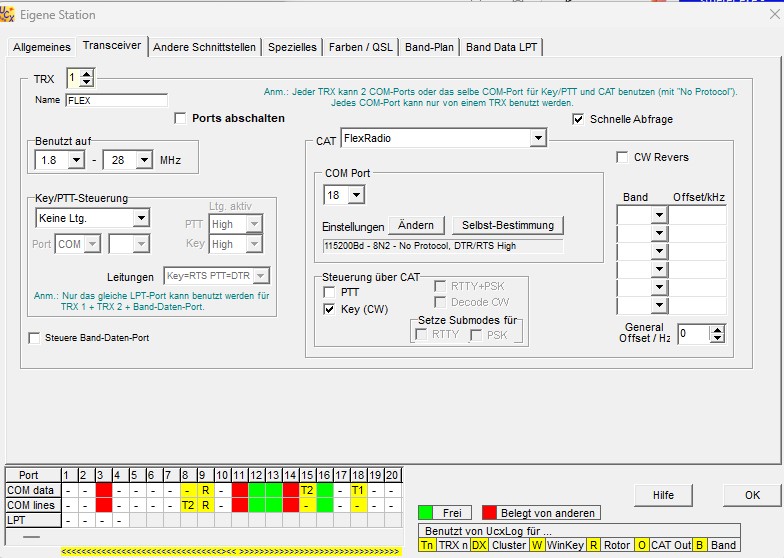
Task: Open the first Band offset dropdown
Action: coord(658,215)
